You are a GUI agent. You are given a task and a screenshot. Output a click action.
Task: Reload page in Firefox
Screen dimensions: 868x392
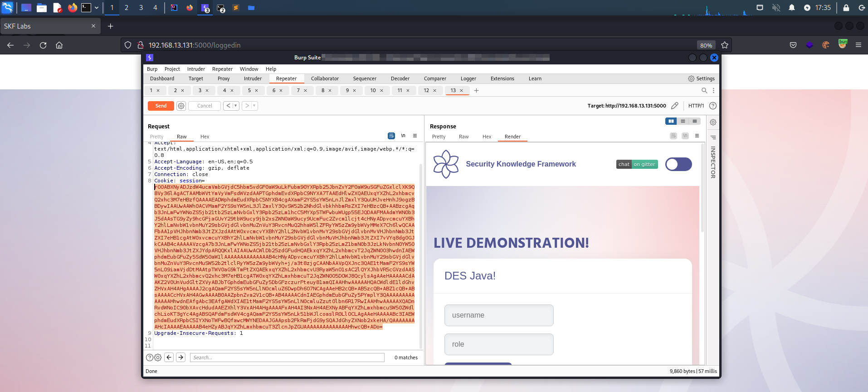click(x=43, y=45)
